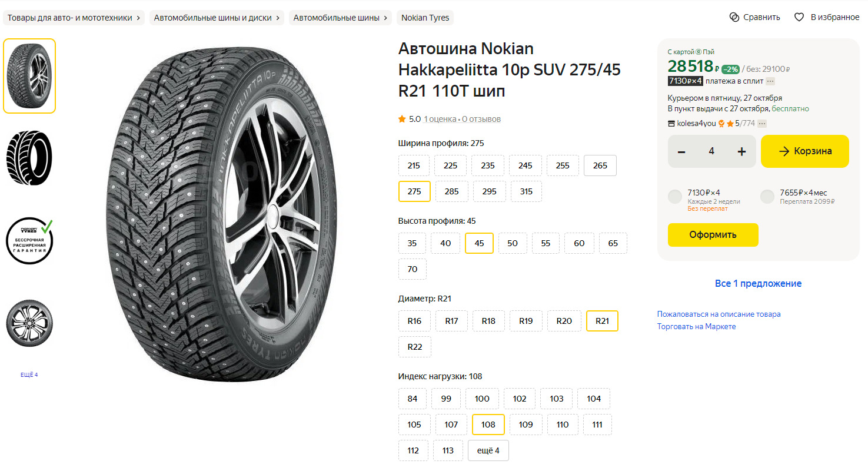Expand the 'Автомобильные шины и диски' breadcrumb
Viewport: 868px width, 464px height.
(217, 18)
